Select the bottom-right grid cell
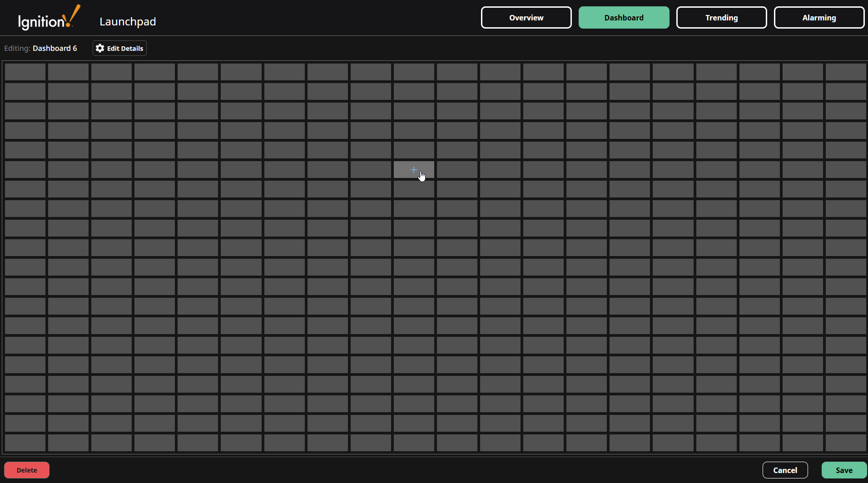868x483 pixels. (x=846, y=443)
